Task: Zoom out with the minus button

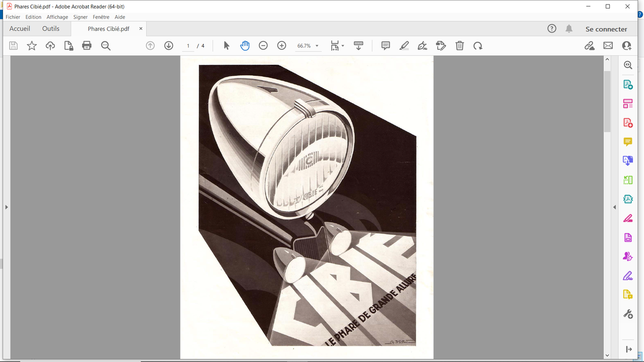Action: coord(263,46)
